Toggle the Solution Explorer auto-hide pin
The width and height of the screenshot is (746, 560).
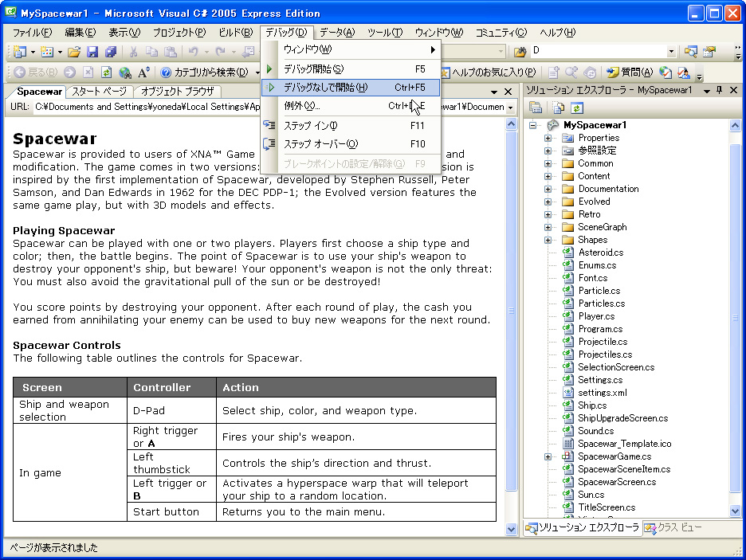(x=719, y=91)
